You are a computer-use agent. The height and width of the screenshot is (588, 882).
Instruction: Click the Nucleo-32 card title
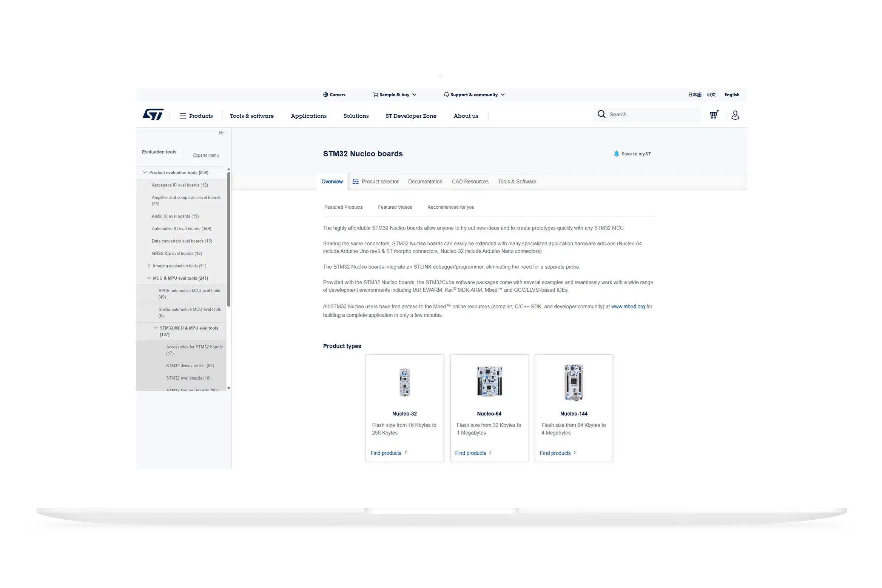click(x=404, y=414)
